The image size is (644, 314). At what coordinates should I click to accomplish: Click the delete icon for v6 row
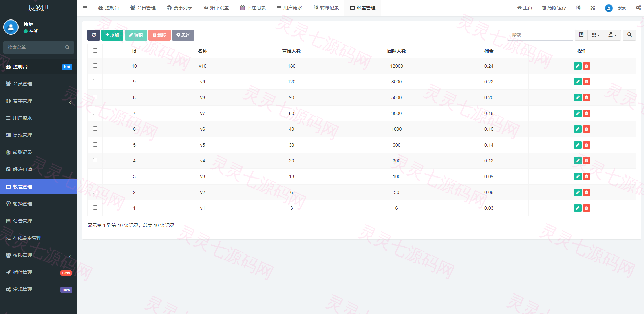pyautogui.click(x=586, y=129)
